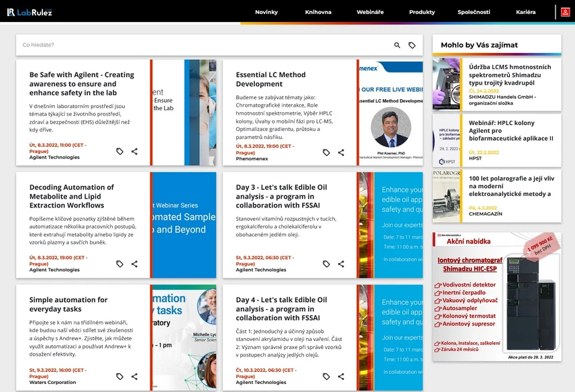Open the user account icon
This screenshot has height=392, width=575.
565,12
